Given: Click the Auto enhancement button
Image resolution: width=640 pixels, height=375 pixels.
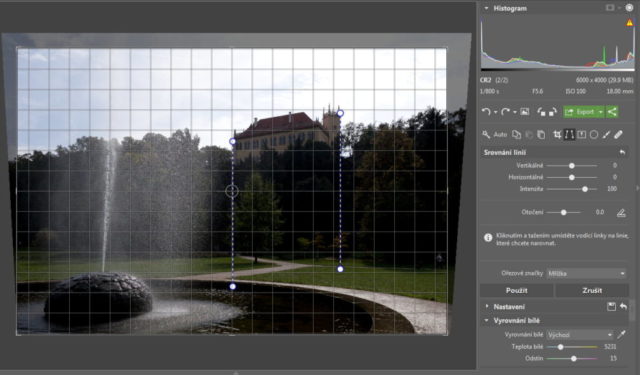Looking at the screenshot, I should 500,134.
